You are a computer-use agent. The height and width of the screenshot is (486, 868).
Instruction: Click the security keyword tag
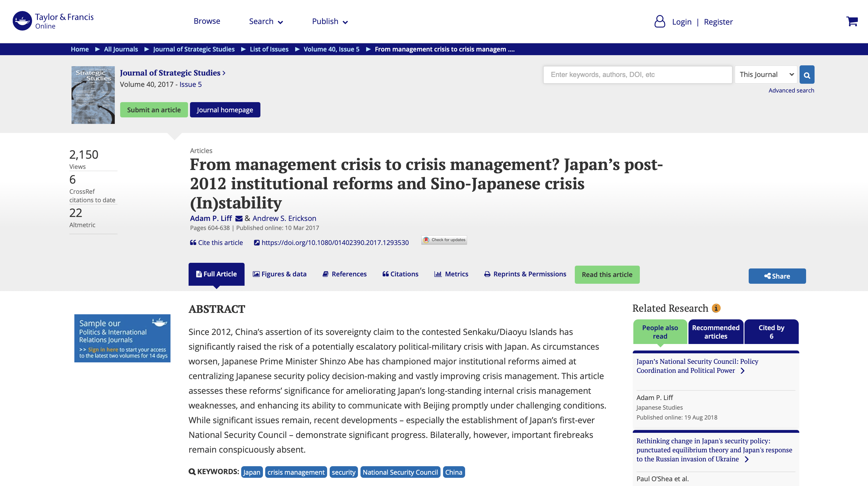(343, 472)
